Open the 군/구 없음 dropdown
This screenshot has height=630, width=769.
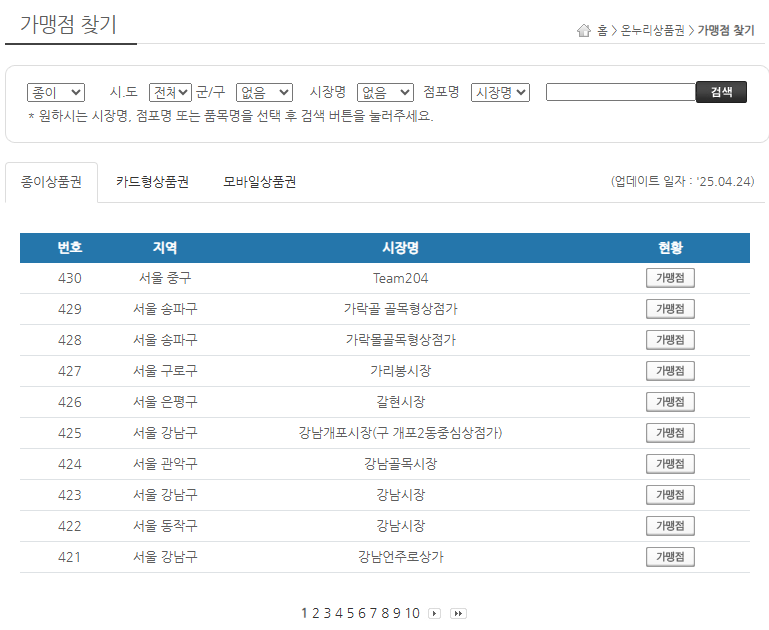click(x=264, y=92)
